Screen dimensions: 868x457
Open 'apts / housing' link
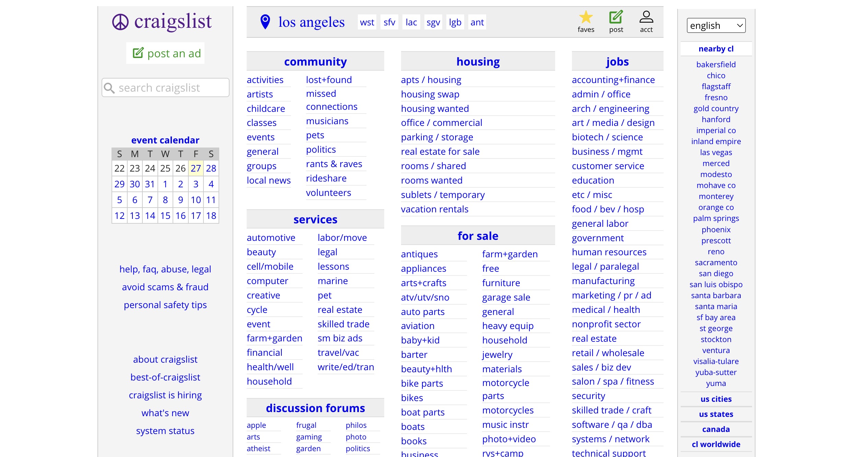(x=431, y=80)
